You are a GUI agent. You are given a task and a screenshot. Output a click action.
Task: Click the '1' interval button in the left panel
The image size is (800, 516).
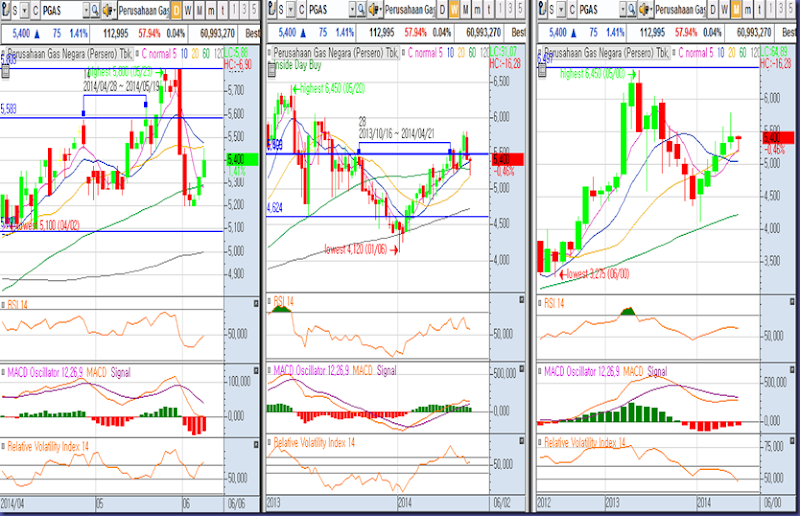[234, 9]
